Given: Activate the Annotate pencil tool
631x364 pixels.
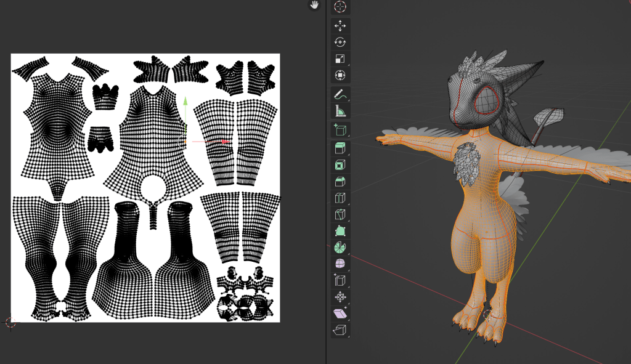Looking at the screenshot, I should (340, 95).
